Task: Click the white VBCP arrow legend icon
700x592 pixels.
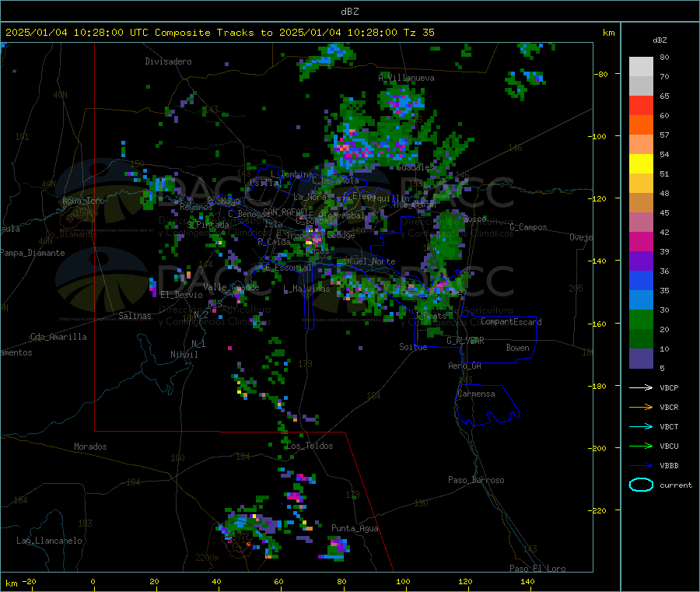Action: 641,387
